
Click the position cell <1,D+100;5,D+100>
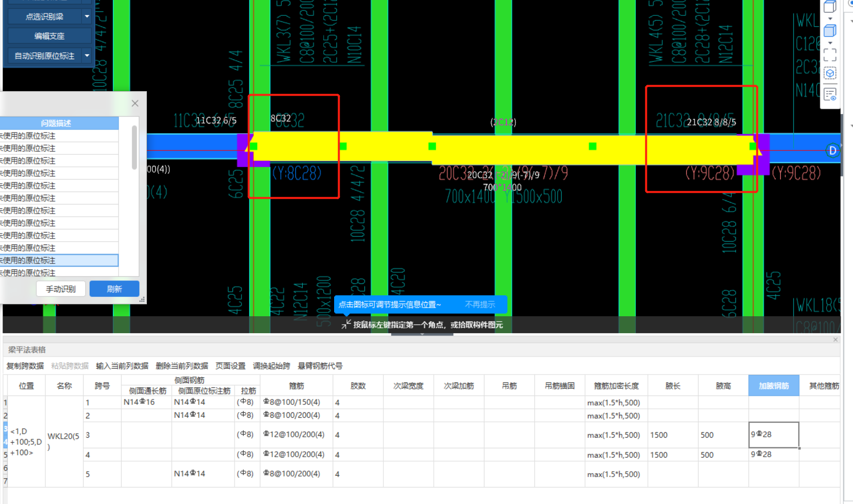[x=26, y=442]
